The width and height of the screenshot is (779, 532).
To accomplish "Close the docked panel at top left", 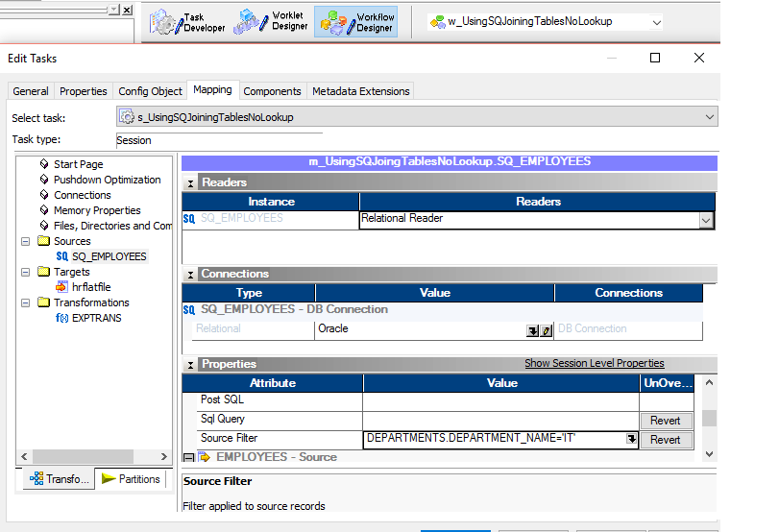I will click(x=128, y=10).
